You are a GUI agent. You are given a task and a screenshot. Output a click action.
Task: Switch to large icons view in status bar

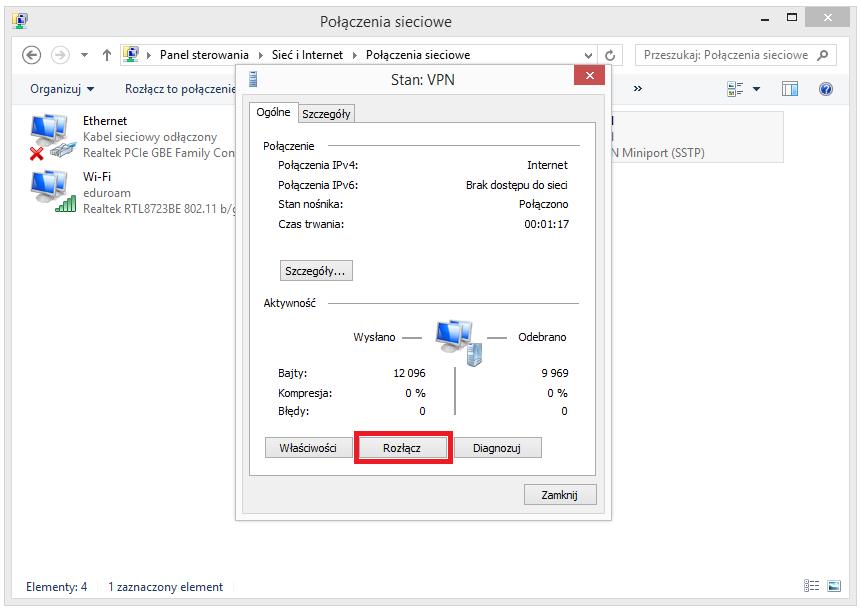(x=834, y=586)
